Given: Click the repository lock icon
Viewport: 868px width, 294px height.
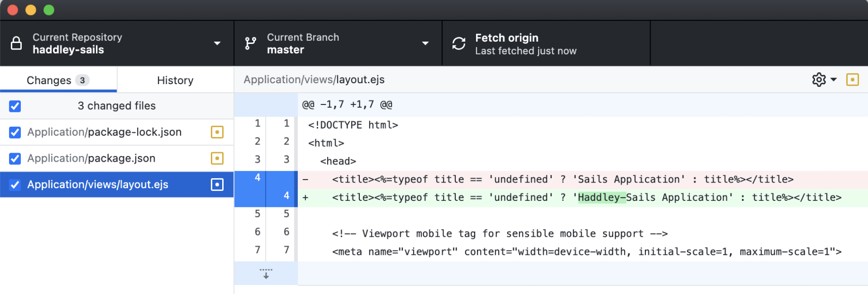Looking at the screenshot, I should coord(17,43).
